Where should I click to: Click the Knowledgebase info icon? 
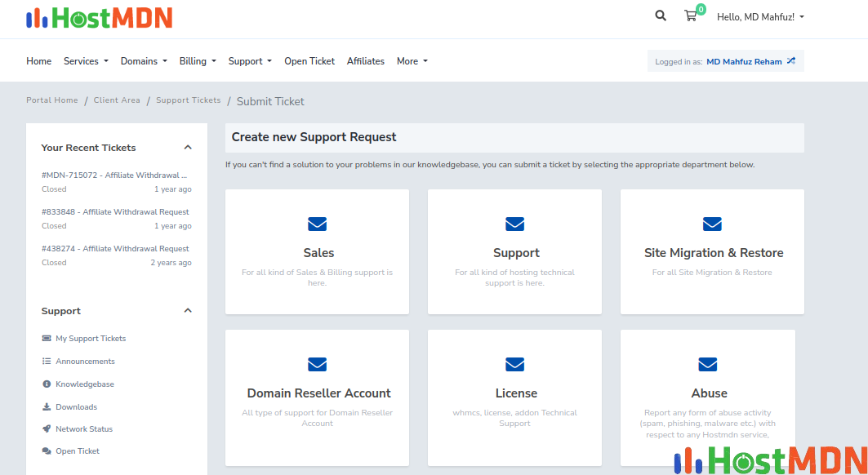coord(47,384)
